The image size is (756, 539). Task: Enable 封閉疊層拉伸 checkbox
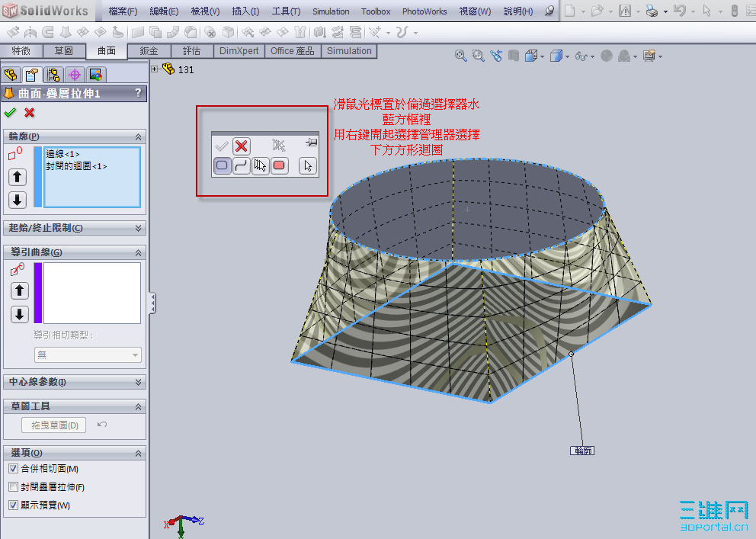(x=13, y=487)
